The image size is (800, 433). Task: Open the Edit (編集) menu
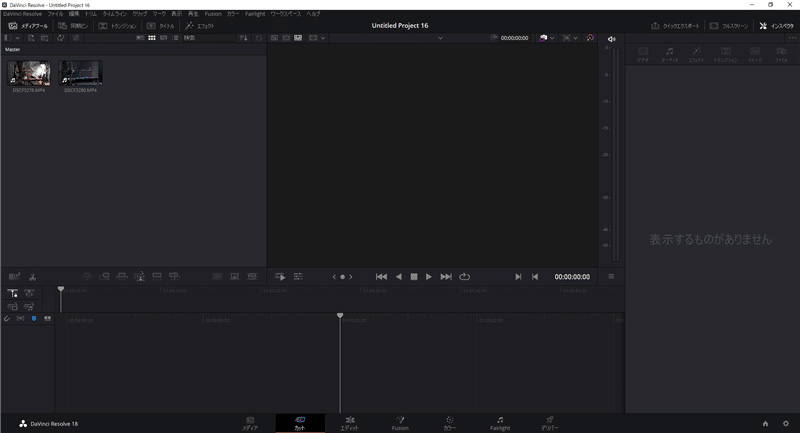coord(74,14)
